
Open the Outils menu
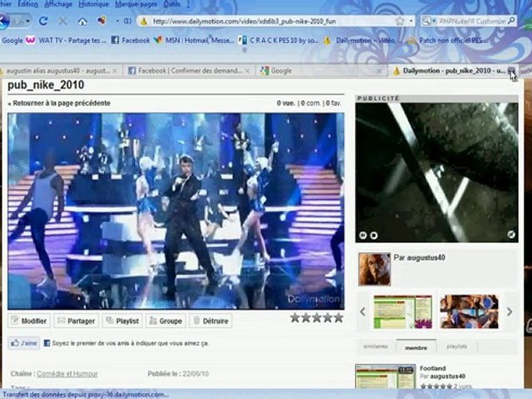(x=172, y=4)
